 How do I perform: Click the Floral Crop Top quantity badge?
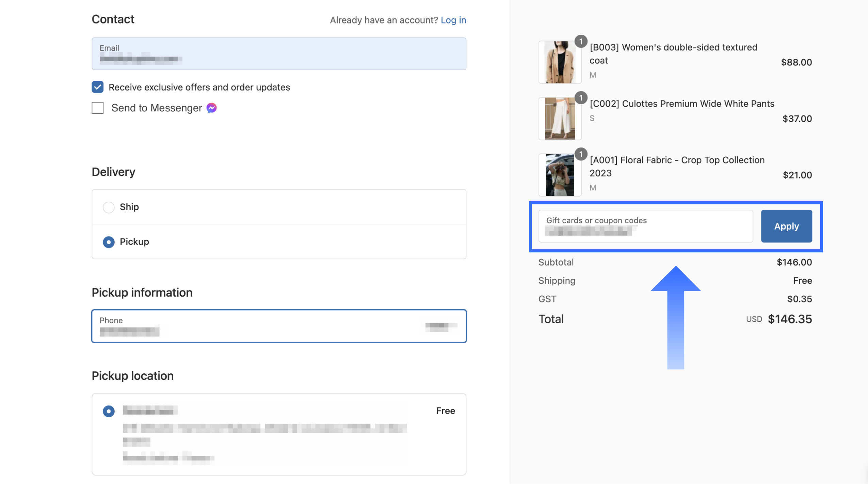coord(581,154)
